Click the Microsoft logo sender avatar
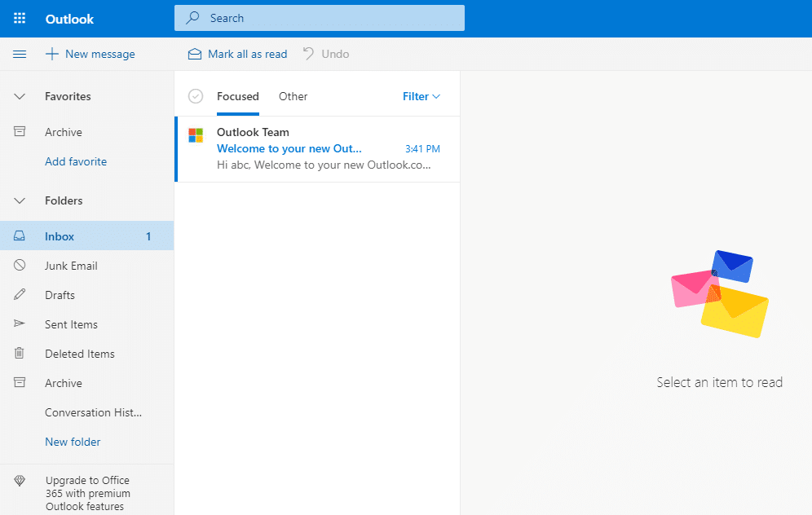Viewport: 812px width, 515px height. click(196, 135)
